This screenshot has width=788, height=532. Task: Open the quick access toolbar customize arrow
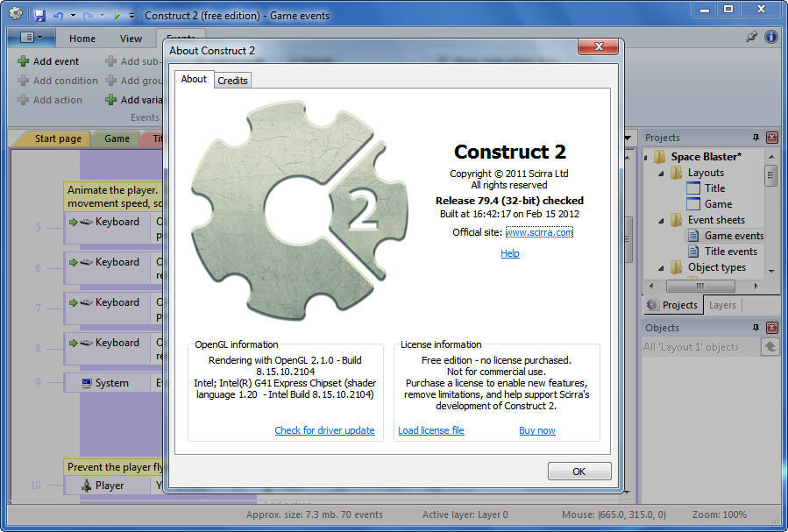coord(131,16)
